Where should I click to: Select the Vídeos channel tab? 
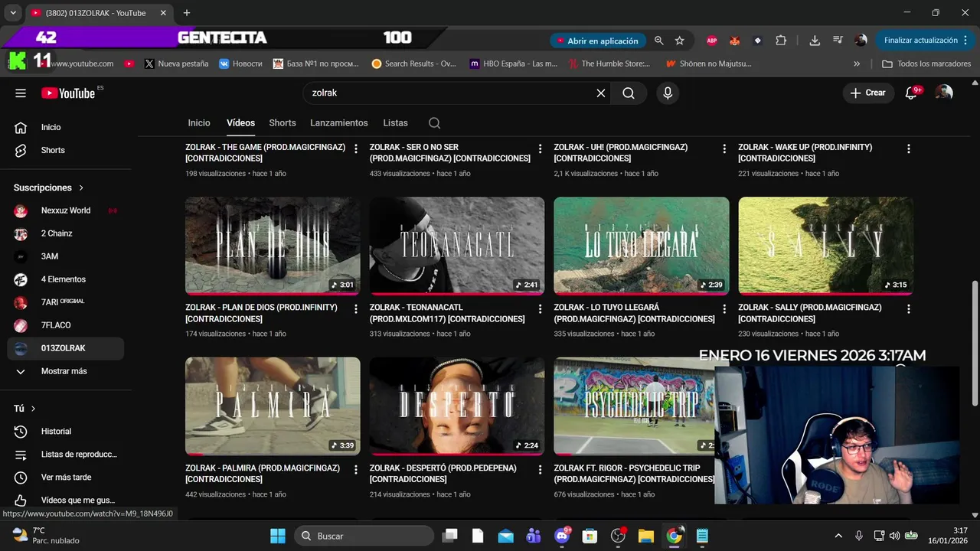pos(240,123)
